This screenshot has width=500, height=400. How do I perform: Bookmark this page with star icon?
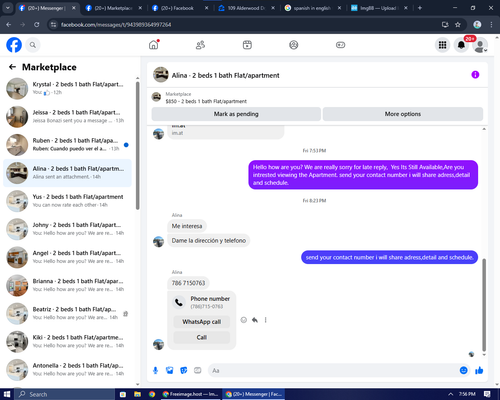[x=458, y=24]
